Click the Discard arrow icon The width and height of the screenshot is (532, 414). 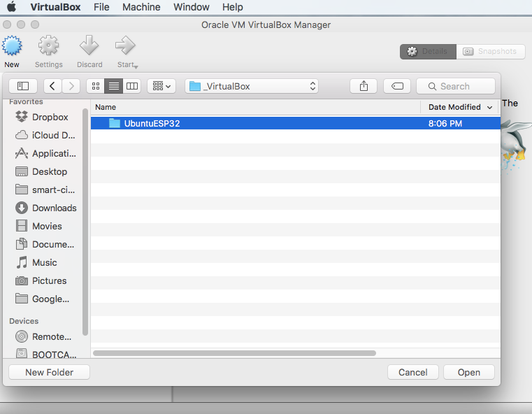coord(89,45)
